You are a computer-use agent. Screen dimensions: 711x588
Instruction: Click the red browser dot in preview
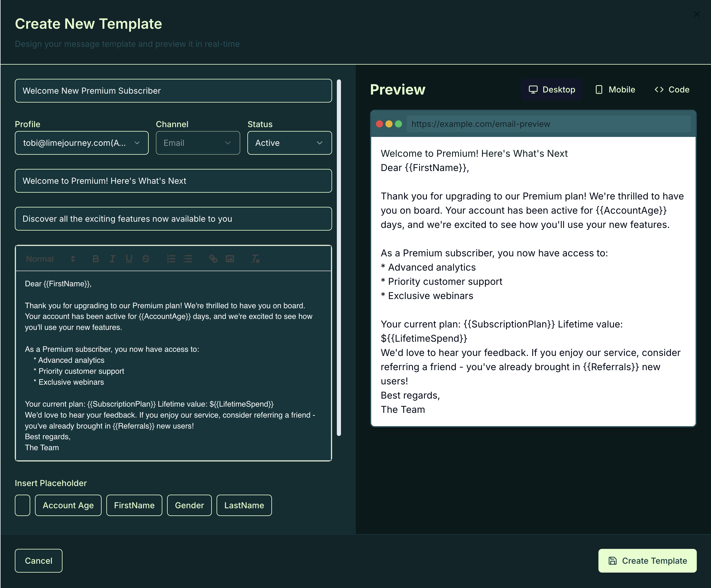tap(379, 124)
